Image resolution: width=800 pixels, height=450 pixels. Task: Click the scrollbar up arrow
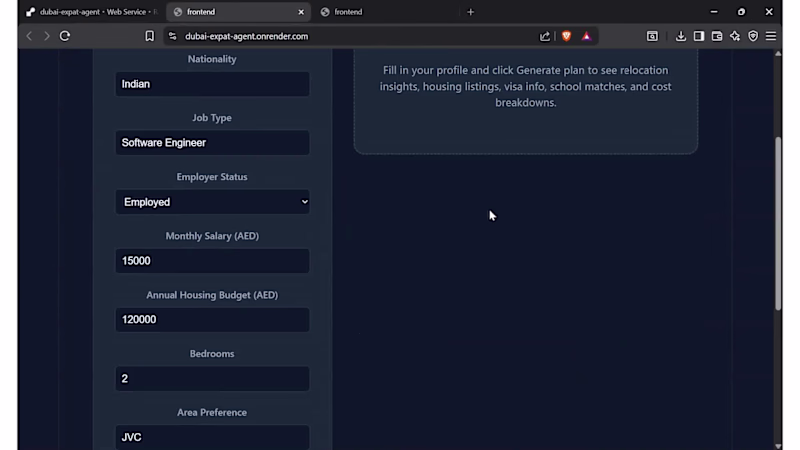tap(778, 53)
